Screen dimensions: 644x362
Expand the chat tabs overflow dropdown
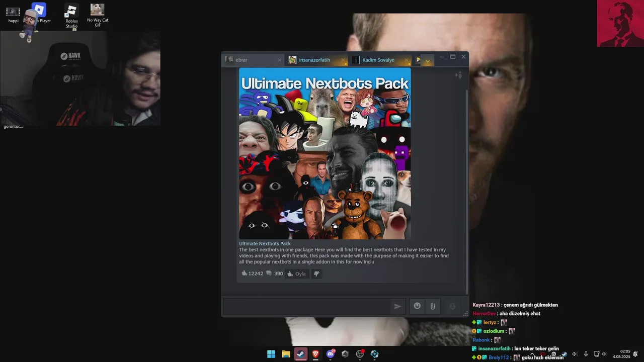click(428, 61)
